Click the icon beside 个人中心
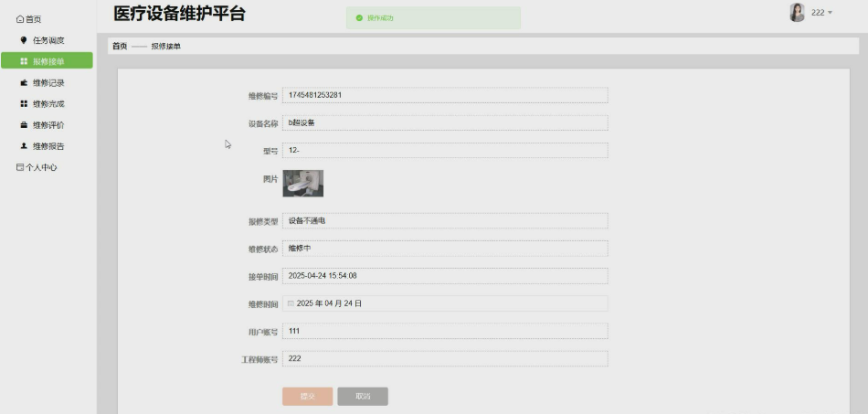 pyautogui.click(x=20, y=168)
